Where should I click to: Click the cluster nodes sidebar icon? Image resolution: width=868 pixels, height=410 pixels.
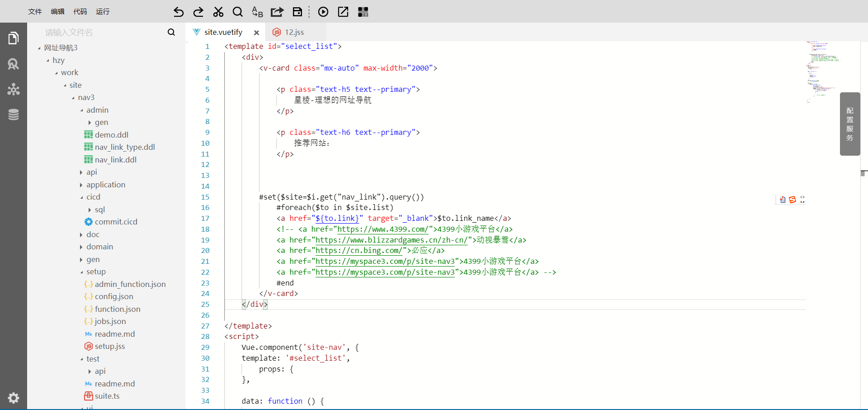[x=14, y=89]
